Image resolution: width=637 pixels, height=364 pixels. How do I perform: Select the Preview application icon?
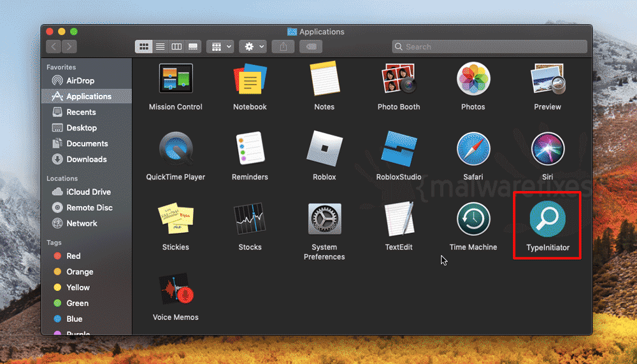(548, 79)
